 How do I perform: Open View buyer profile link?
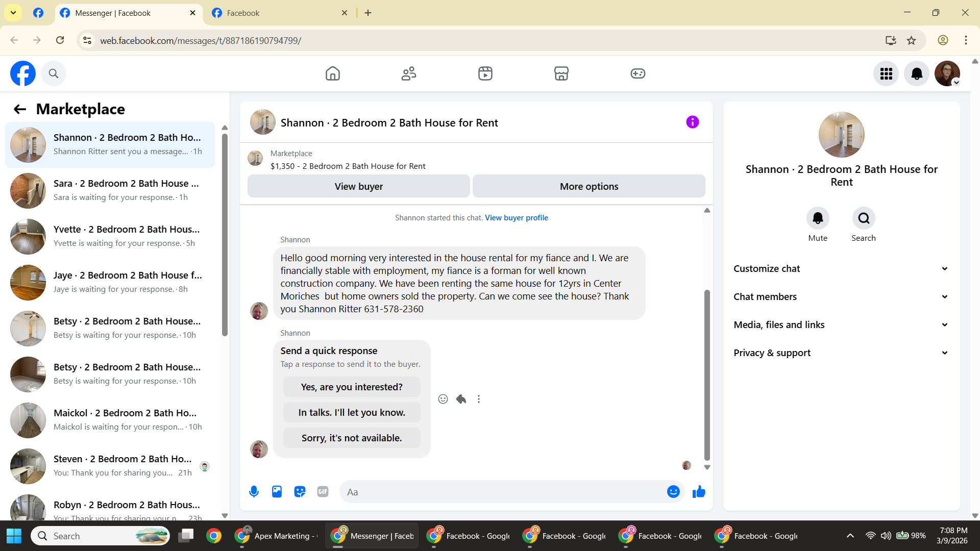click(x=516, y=218)
